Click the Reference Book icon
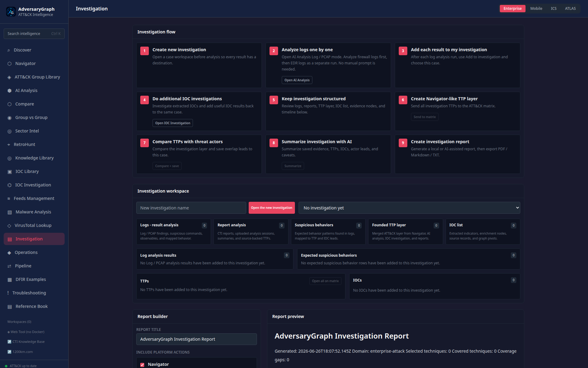Image resolution: width=588 pixels, height=368 pixels. pyautogui.click(x=9, y=307)
